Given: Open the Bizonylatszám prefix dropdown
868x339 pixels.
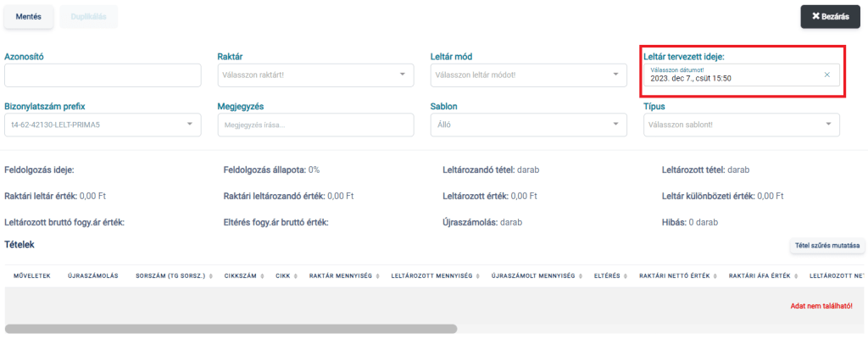Looking at the screenshot, I should coord(103,125).
